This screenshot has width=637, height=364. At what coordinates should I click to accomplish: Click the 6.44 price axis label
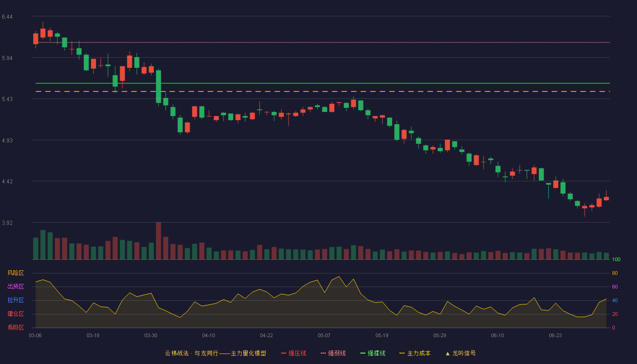[x=7, y=17]
